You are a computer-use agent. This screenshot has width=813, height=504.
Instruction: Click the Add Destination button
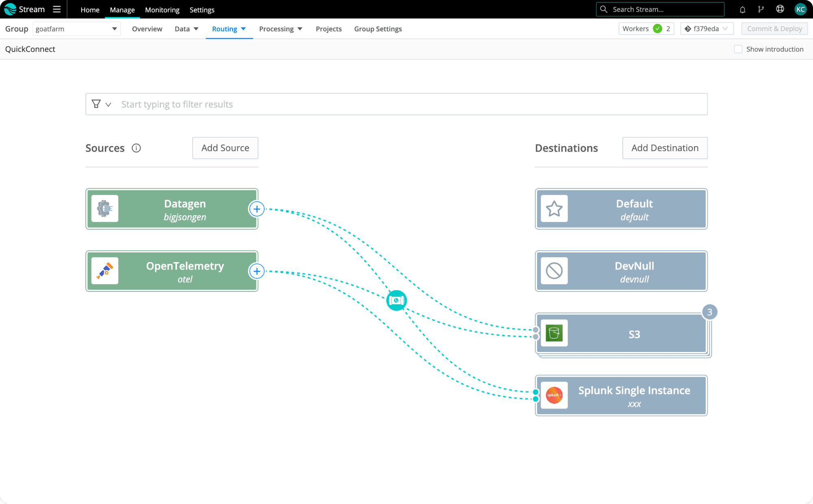pos(665,148)
